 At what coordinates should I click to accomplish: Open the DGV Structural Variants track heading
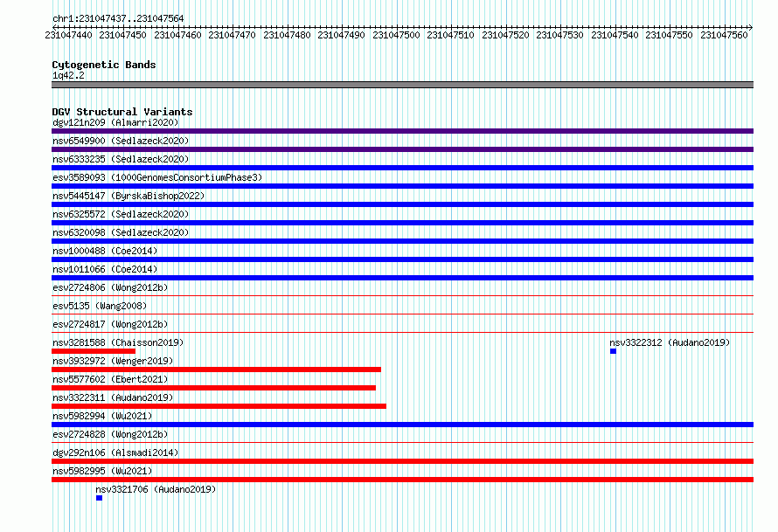pyautogui.click(x=122, y=112)
